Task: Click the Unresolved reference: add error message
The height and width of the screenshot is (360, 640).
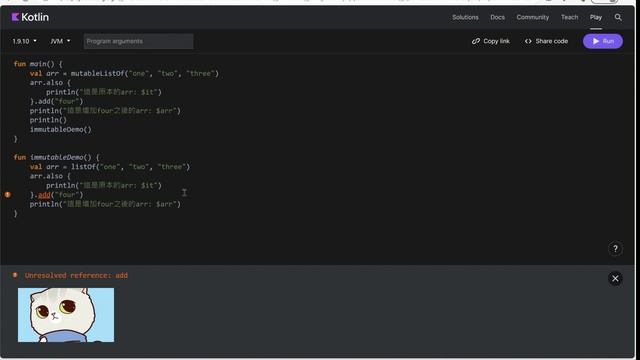Action: coord(76,276)
